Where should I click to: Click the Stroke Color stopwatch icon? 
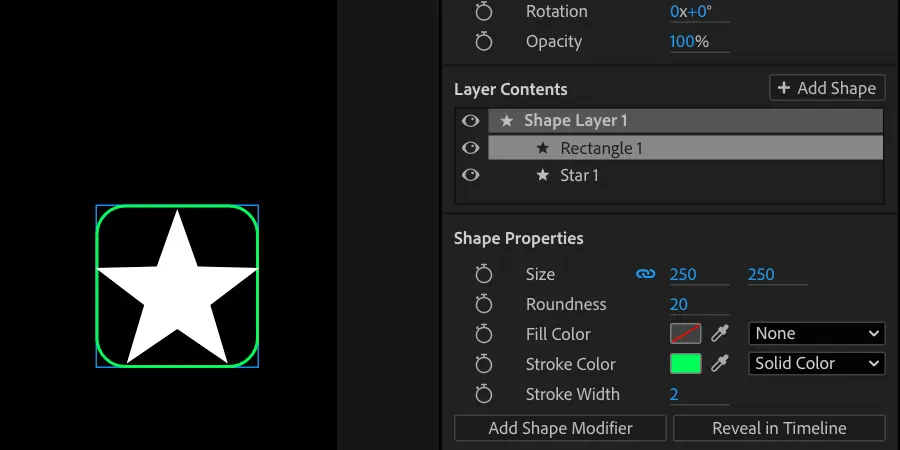484,364
